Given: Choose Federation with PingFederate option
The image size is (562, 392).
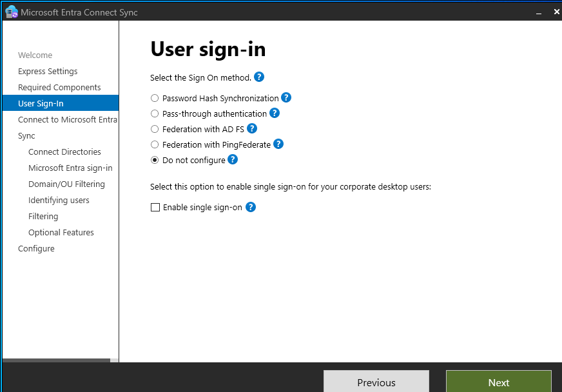Looking at the screenshot, I should (x=155, y=144).
